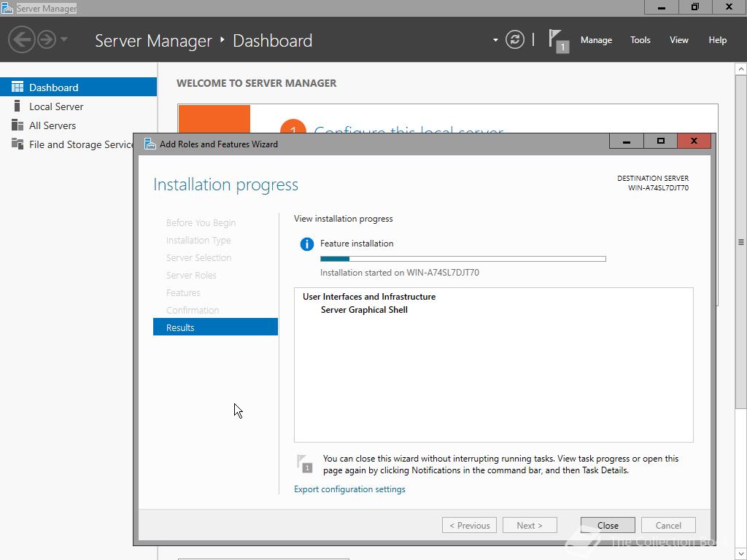Viewport: 747px width, 560px height.
Task: Click the Add Roles and Features Wizard title icon
Action: coord(150,144)
